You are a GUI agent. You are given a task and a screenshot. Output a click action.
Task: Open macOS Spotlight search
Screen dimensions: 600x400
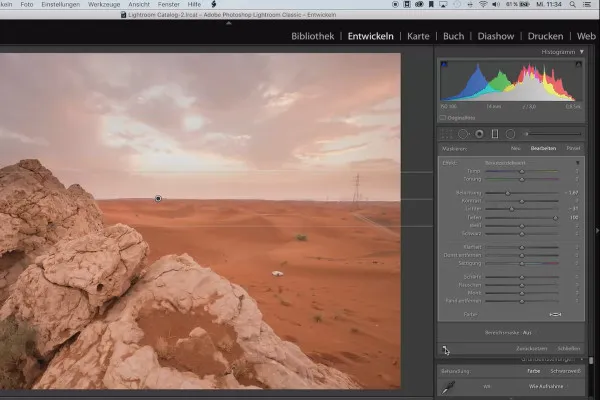(x=572, y=5)
